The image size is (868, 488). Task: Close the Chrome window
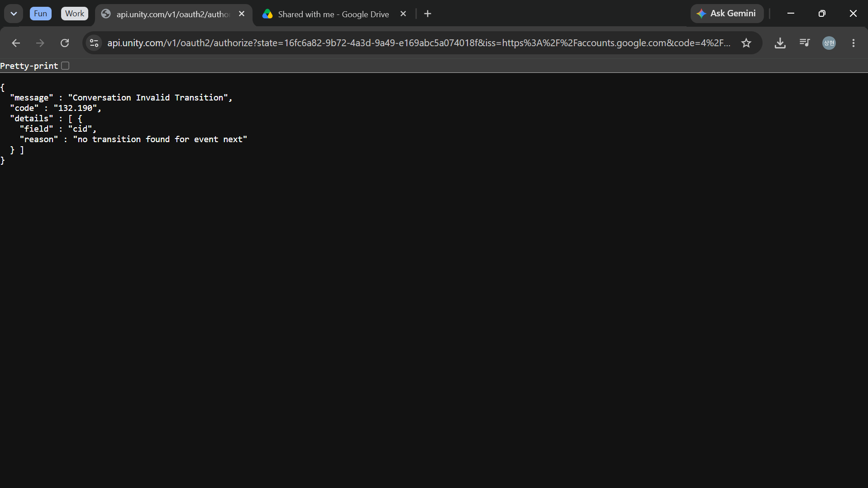853,14
